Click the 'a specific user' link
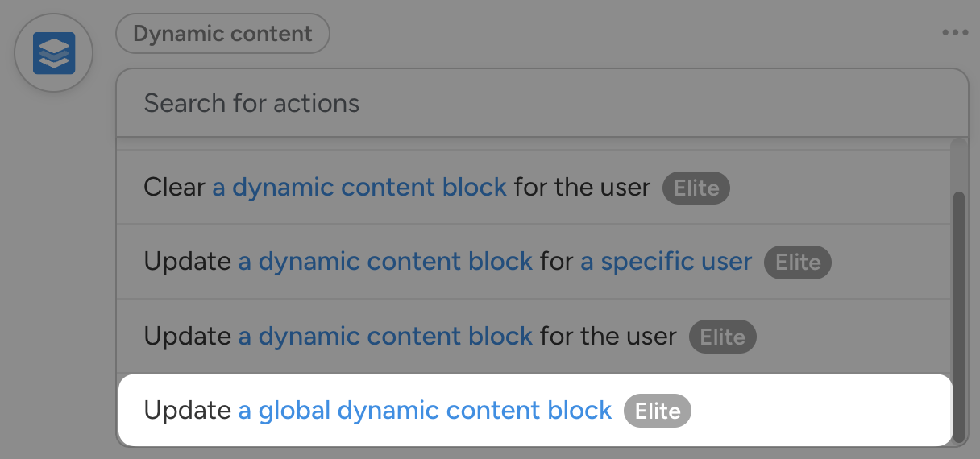This screenshot has height=459, width=980. pyautogui.click(x=666, y=262)
